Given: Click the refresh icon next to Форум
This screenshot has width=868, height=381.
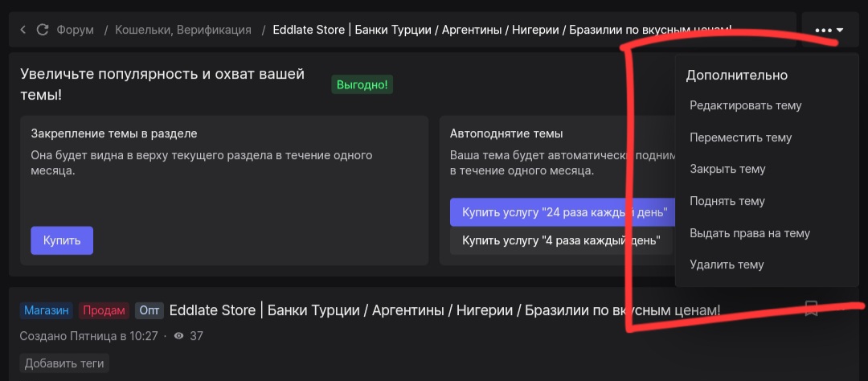Looking at the screenshot, I should point(43,30).
